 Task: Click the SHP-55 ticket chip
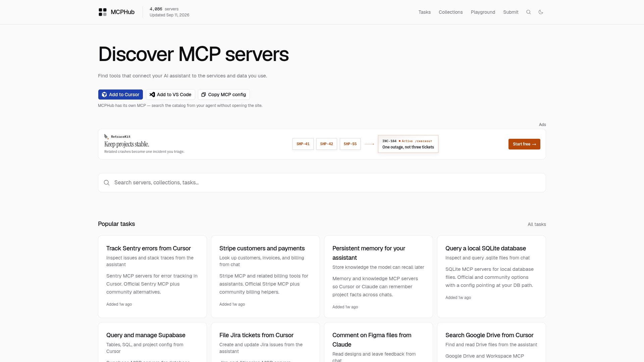[350, 144]
